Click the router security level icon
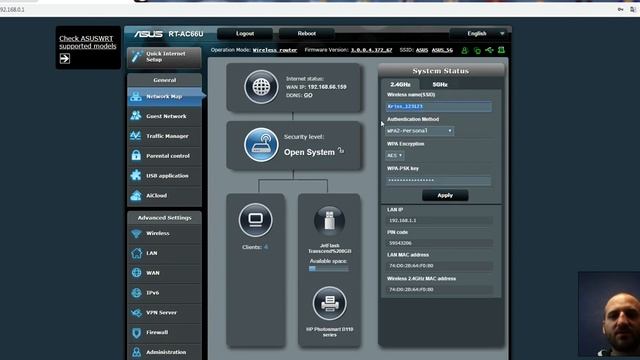 (x=261, y=145)
